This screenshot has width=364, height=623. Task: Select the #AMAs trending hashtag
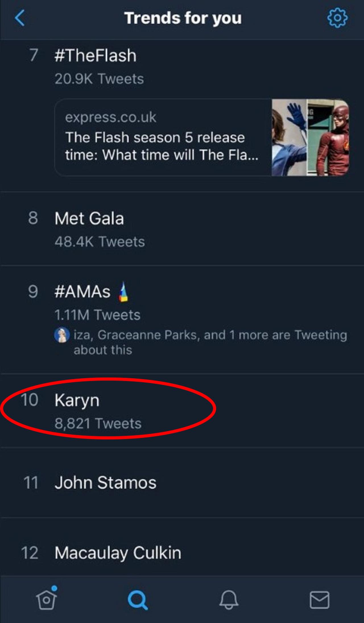tap(82, 292)
